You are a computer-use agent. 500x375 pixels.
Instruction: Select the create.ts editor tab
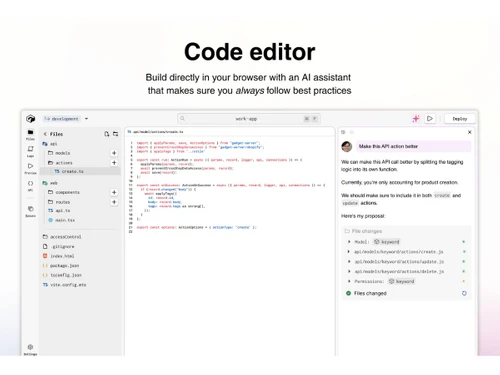tap(156, 132)
